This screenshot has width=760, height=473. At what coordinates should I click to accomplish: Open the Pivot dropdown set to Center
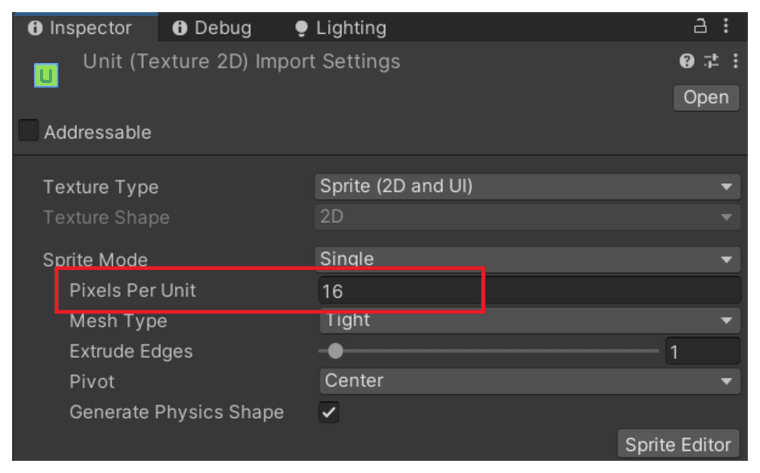530,381
